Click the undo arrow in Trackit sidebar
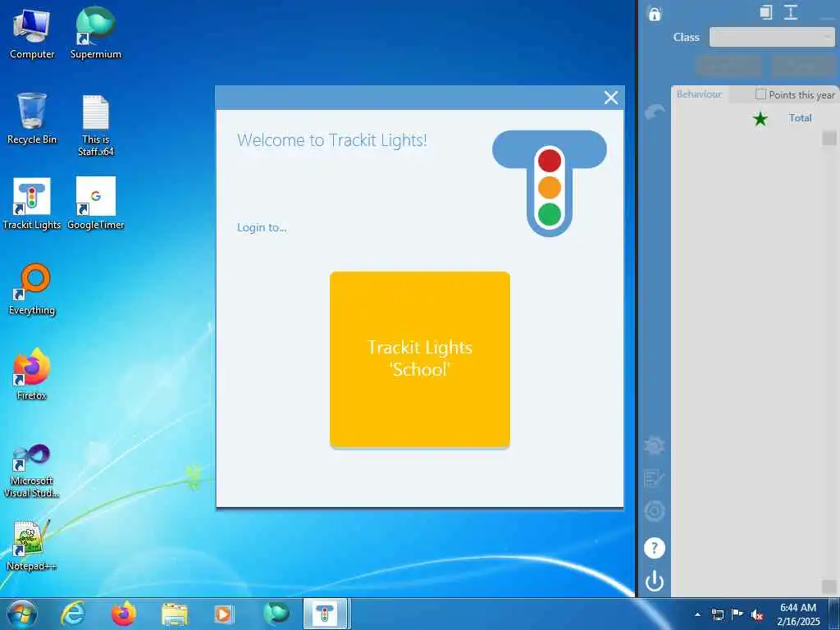840x630 pixels. click(655, 112)
